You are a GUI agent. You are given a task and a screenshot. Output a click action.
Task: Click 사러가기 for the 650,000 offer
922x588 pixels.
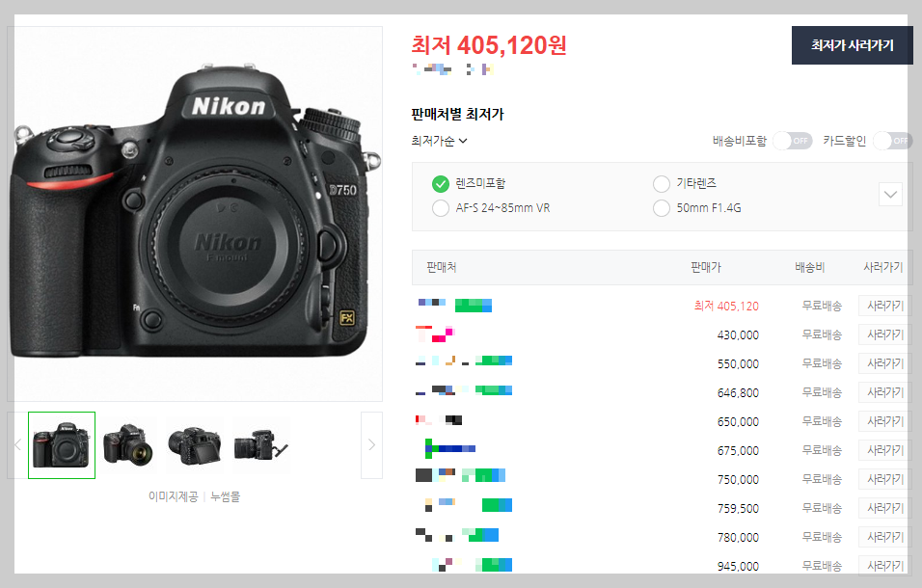point(885,421)
